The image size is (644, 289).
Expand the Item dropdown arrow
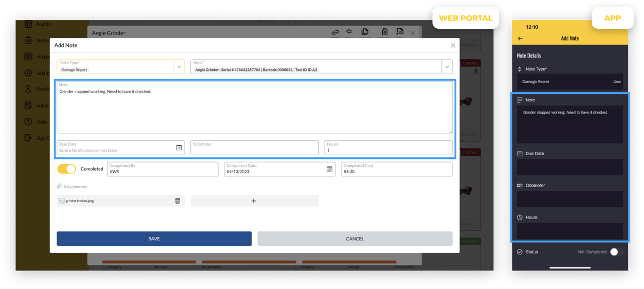click(x=446, y=67)
